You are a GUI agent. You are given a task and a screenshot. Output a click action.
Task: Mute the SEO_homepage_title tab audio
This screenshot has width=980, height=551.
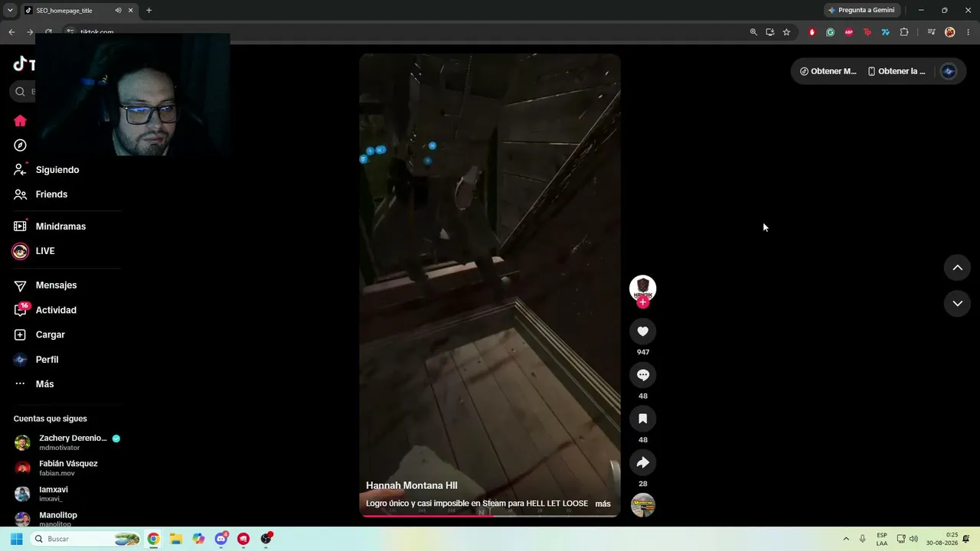click(118, 11)
